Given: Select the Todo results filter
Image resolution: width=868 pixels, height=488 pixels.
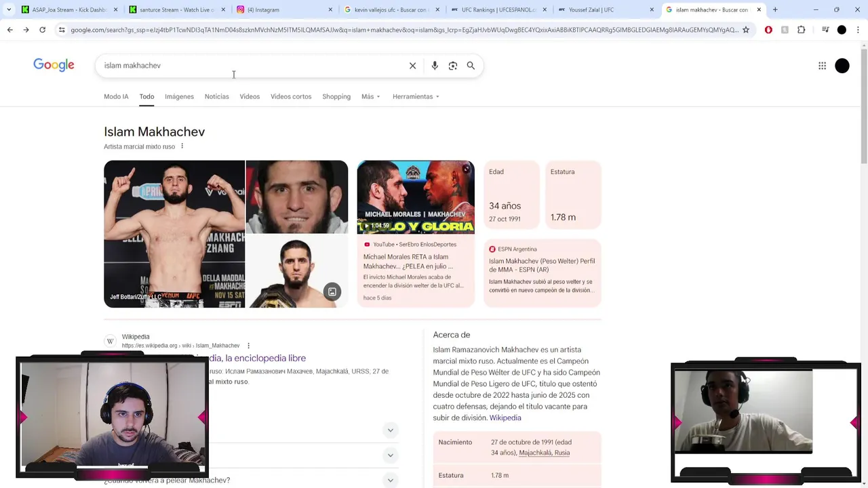Looking at the screenshot, I should [x=146, y=96].
